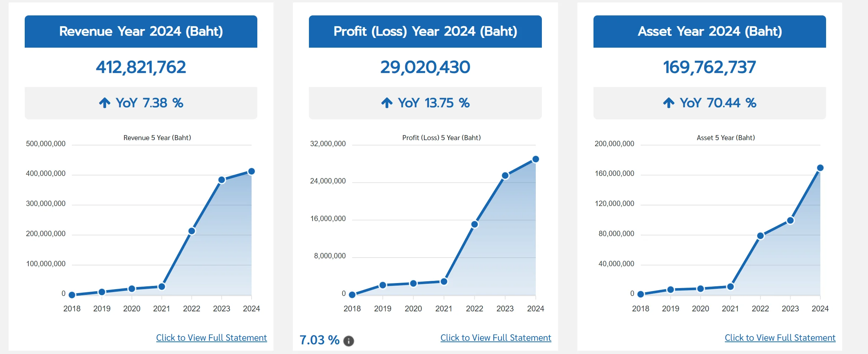The width and height of the screenshot is (868, 354).
Task: Select the 2023 data point on Asset chart
Action: [791, 220]
